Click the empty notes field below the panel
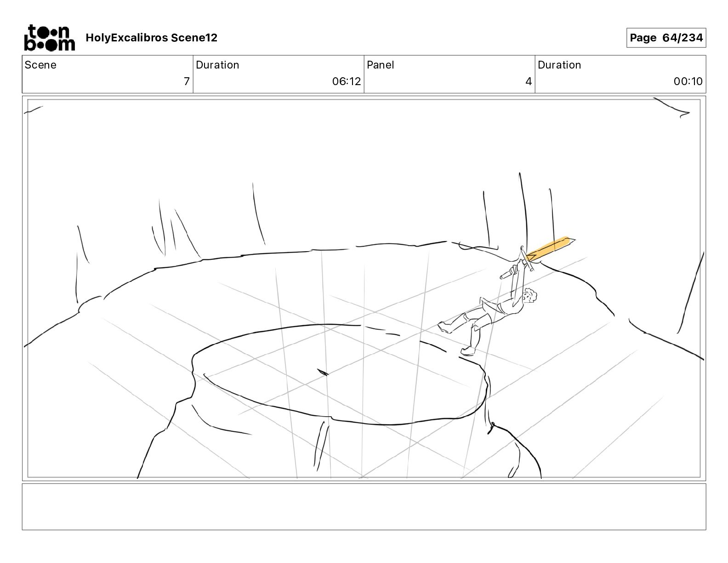The width and height of the screenshot is (728, 563). (x=364, y=506)
